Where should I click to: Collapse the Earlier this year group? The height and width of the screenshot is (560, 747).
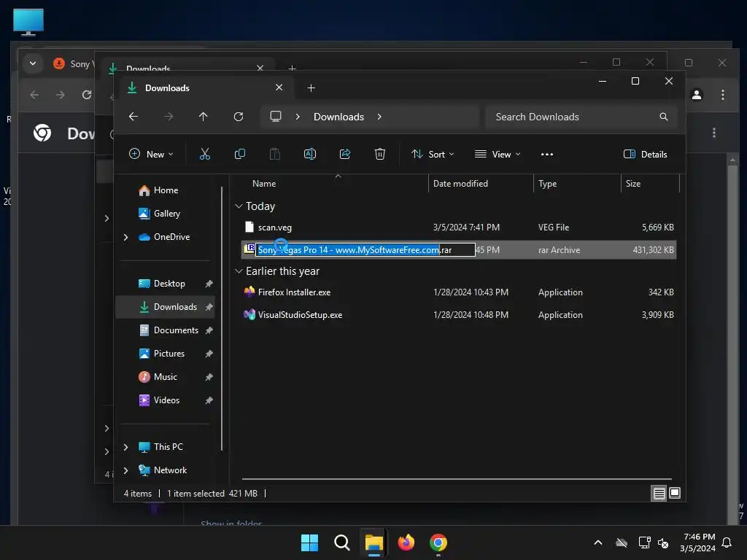(x=239, y=271)
